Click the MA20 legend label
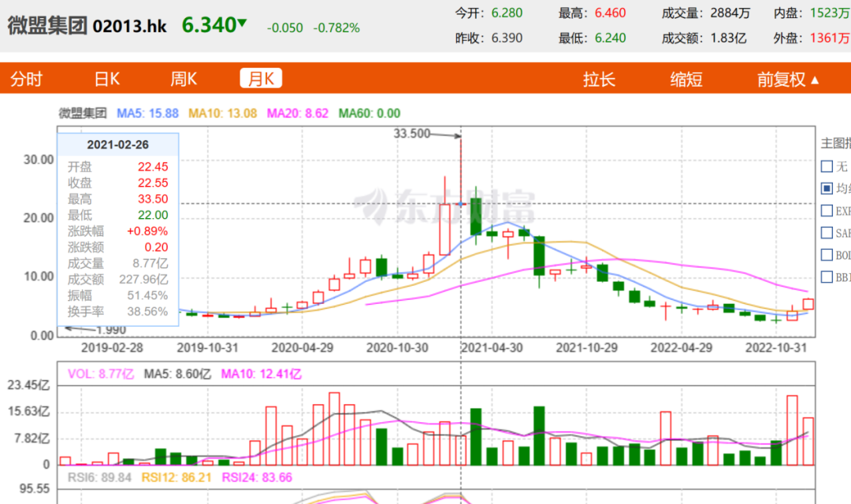 coord(297,113)
